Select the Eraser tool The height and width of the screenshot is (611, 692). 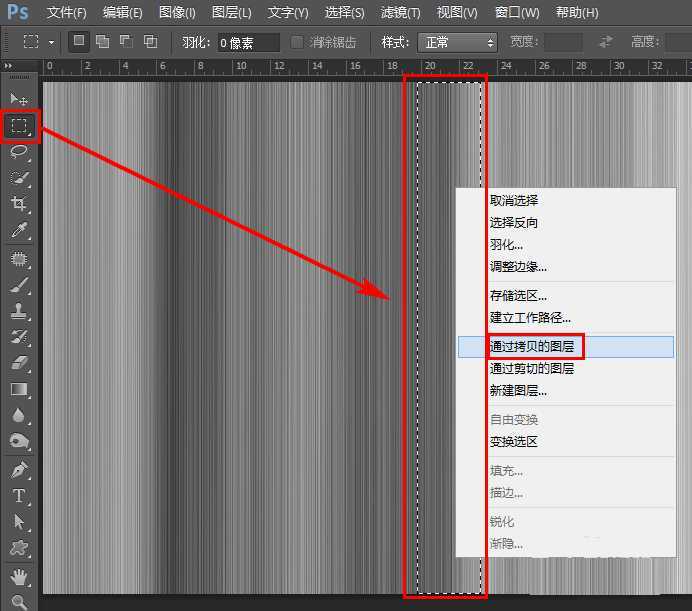19,363
